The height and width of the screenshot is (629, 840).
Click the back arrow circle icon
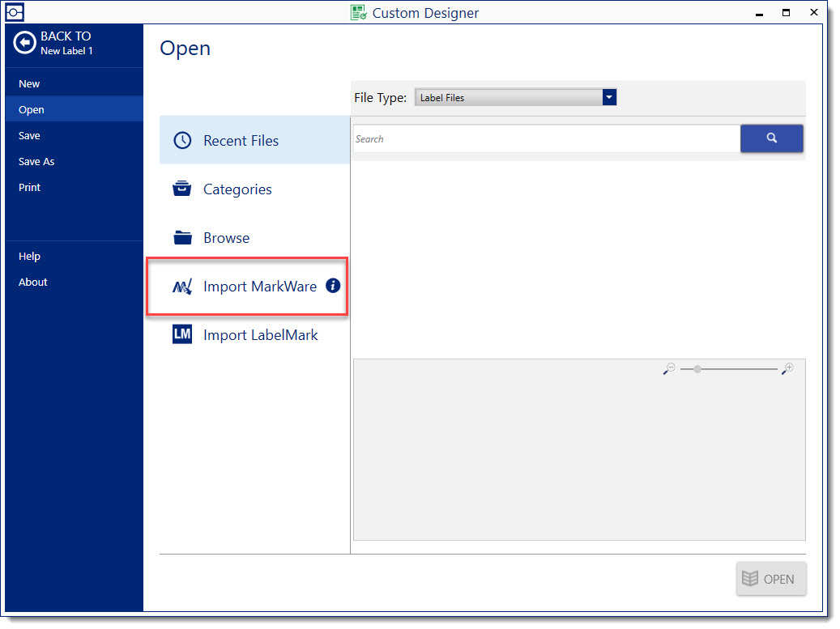(x=25, y=43)
